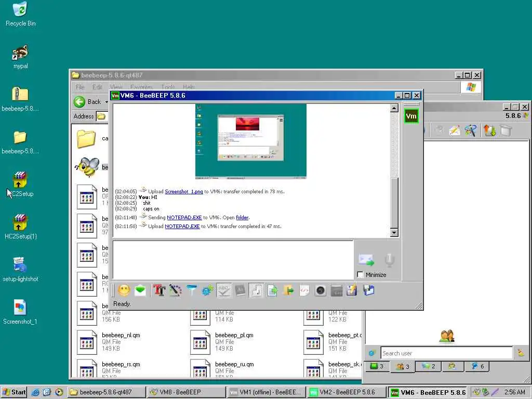Switch to the green tab showing 3
Screen dimensions: 532x399
pos(377,366)
